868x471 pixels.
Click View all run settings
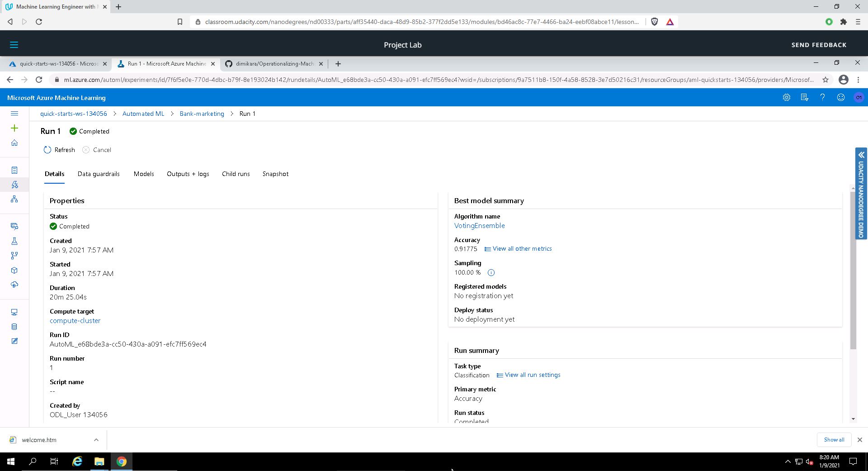point(528,375)
